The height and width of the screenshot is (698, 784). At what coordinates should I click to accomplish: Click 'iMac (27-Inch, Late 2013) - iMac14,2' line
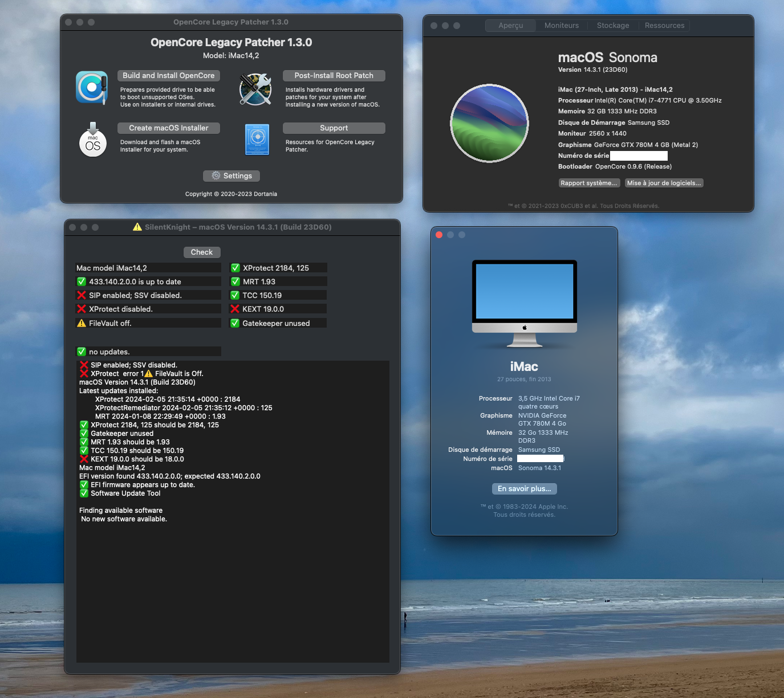click(x=615, y=89)
